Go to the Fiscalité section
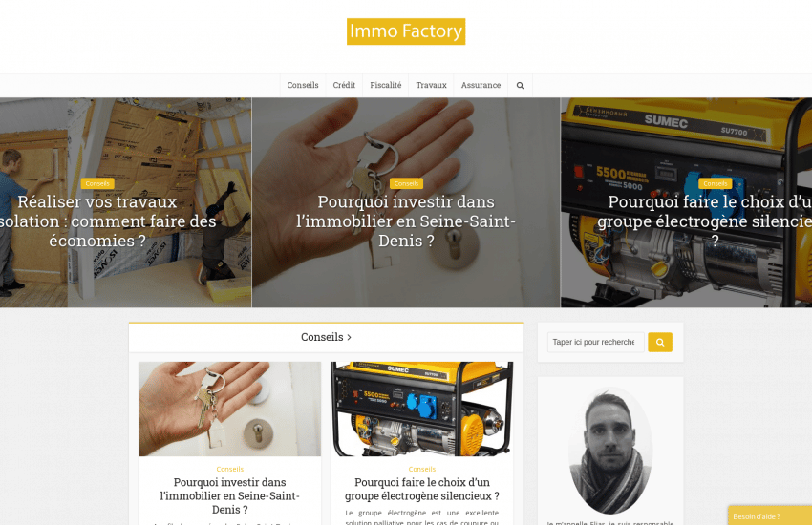Image resolution: width=812 pixels, height=525 pixels. coord(385,85)
